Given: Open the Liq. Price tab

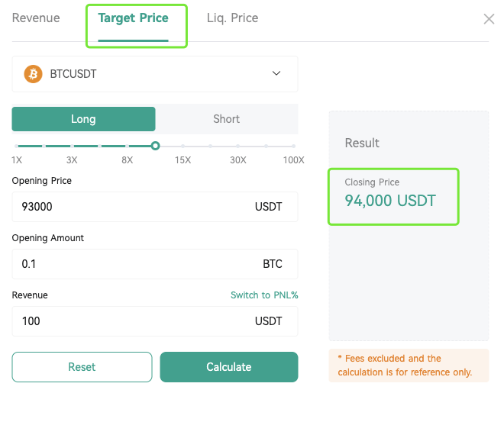Looking at the screenshot, I should coord(232,18).
